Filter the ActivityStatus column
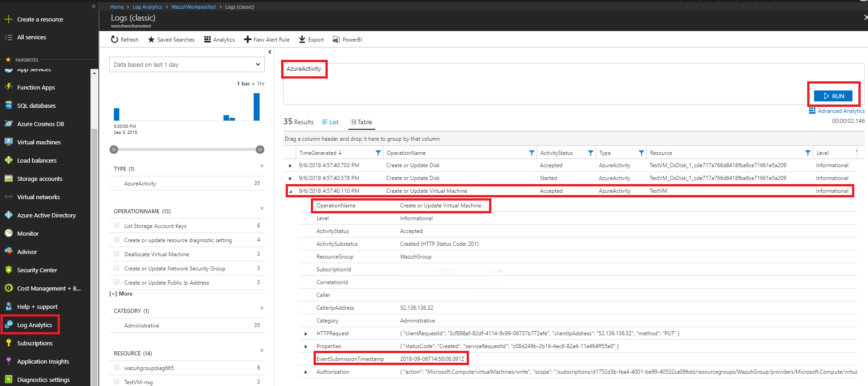This screenshot has width=868, height=386. coord(591,153)
